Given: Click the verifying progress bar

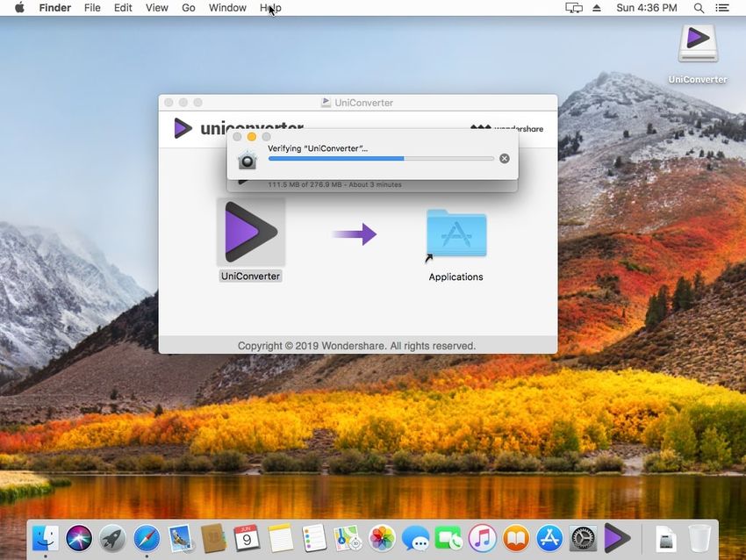Looking at the screenshot, I should tap(381, 159).
